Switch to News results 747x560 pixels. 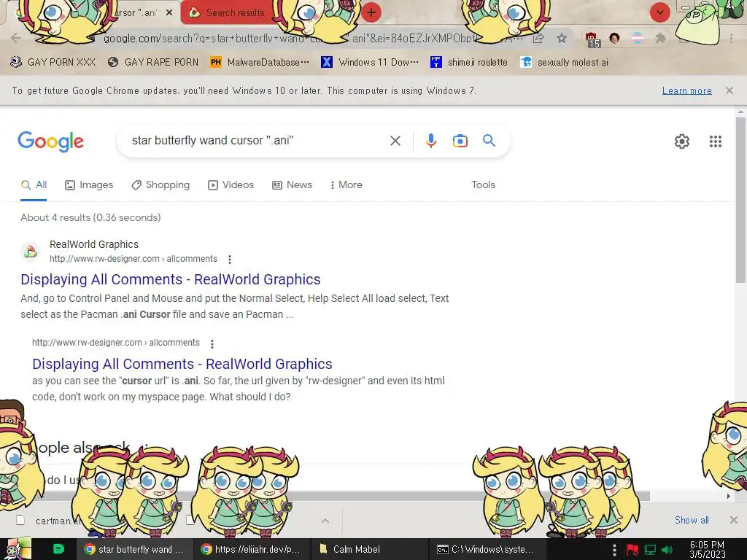292,184
